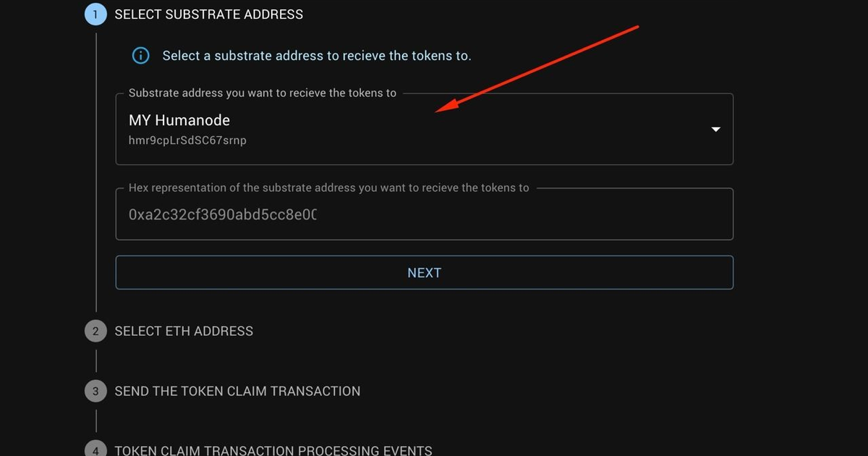Click the step 4 circle icon
Screen dimensions: 868x456
point(95,450)
